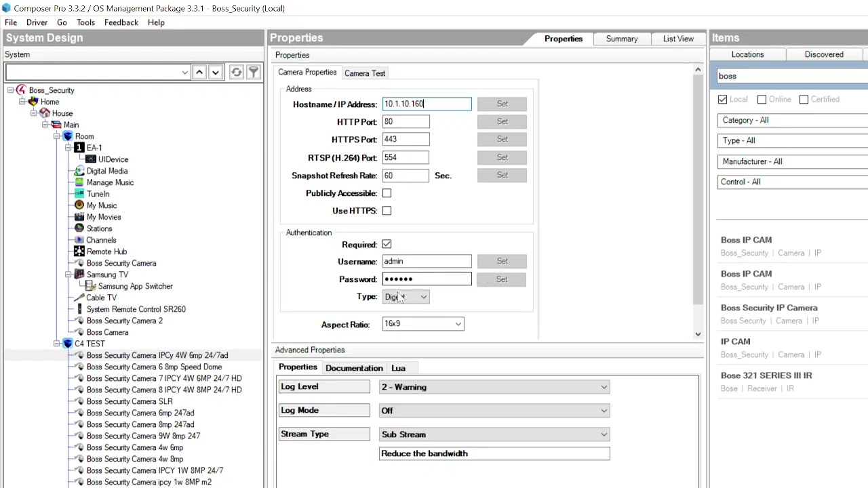Viewport: 868px width, 488px height.
Task: Click Set button for Password
Action: [502, 279]
